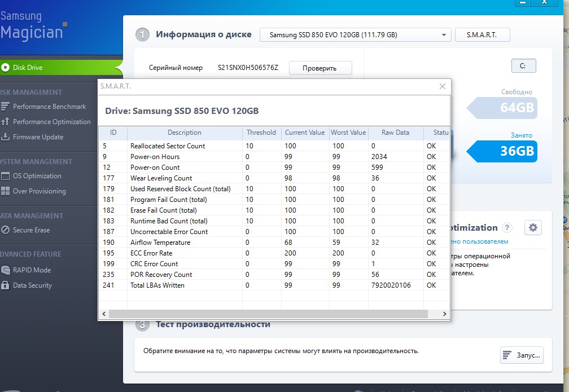Minimize the Samsung Magician window
569x392 pixels.
[x=523, y=3]
